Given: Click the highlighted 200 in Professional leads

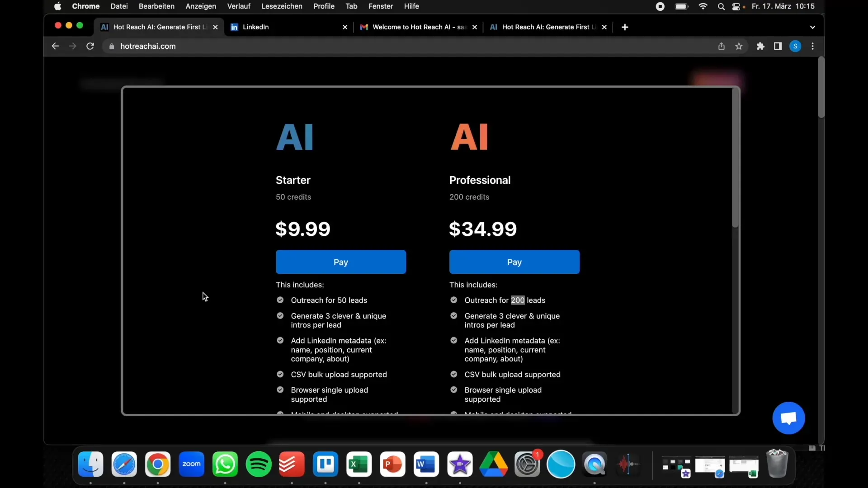Looking at the screenshot, I should click(518, 300).
